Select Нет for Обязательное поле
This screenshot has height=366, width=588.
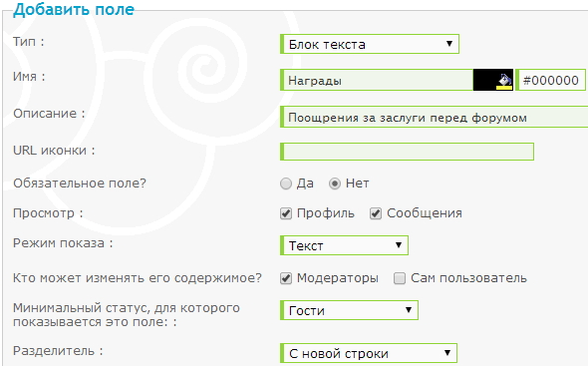point(335,183)
